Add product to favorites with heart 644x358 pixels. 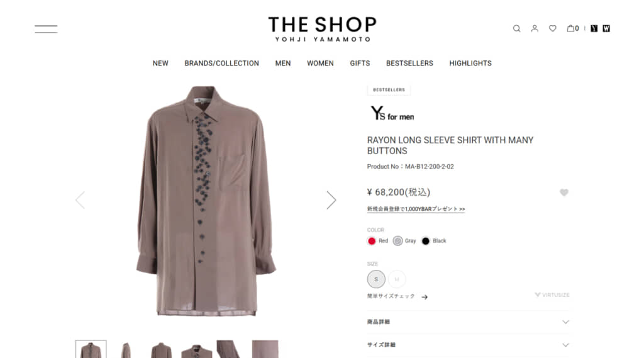pyautogui.click(x=564, y=193)
